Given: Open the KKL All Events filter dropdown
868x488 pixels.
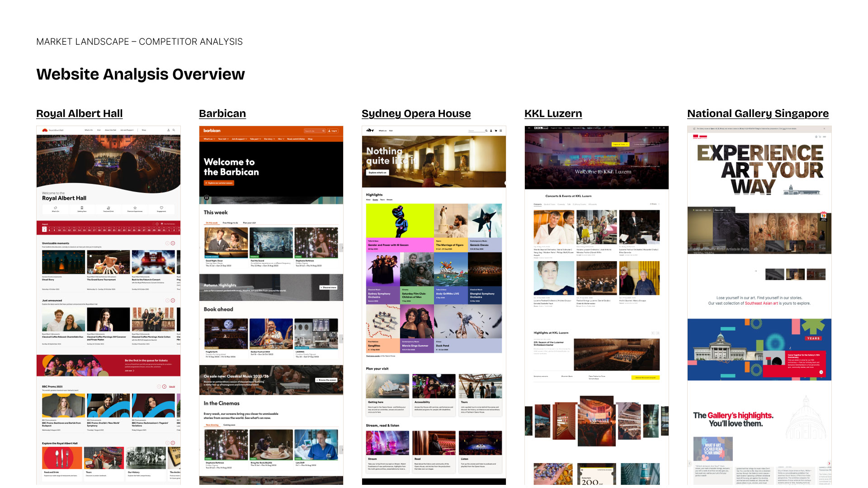Looking at the screenshot, I should (655, 204).
